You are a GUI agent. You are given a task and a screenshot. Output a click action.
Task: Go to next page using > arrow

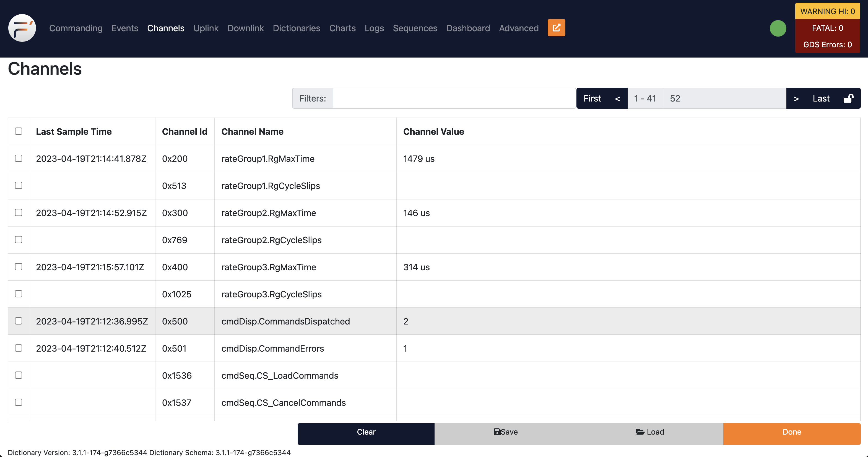pos(796,98)
